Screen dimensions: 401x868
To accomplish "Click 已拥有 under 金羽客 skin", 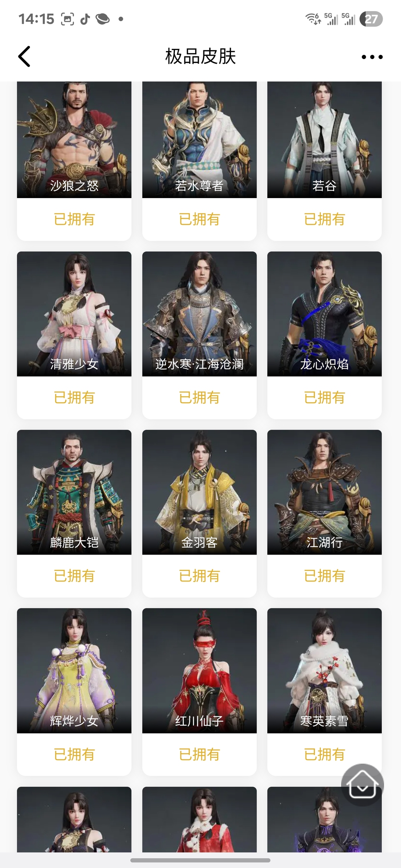I will pos(199,576).
